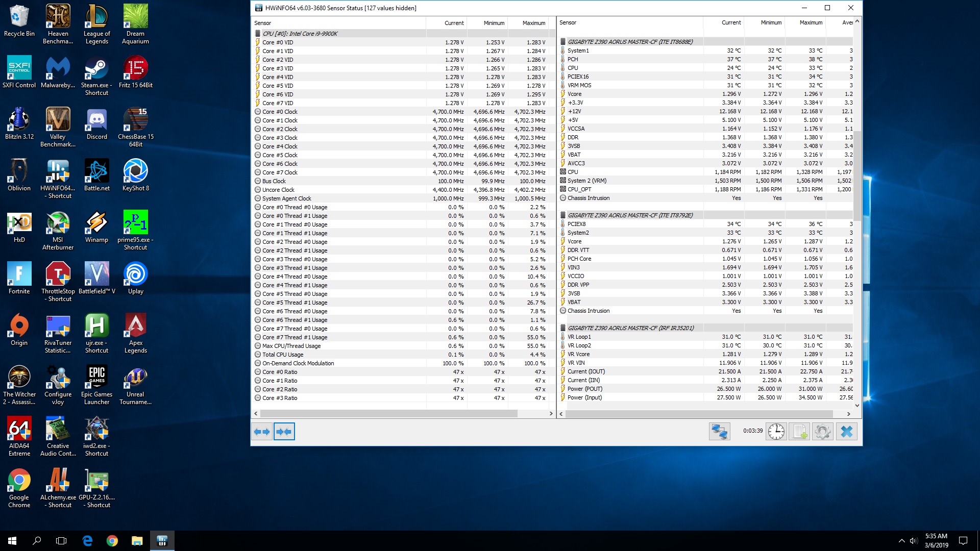Open ThrottleStop shortcut icon

pos(58,282)
